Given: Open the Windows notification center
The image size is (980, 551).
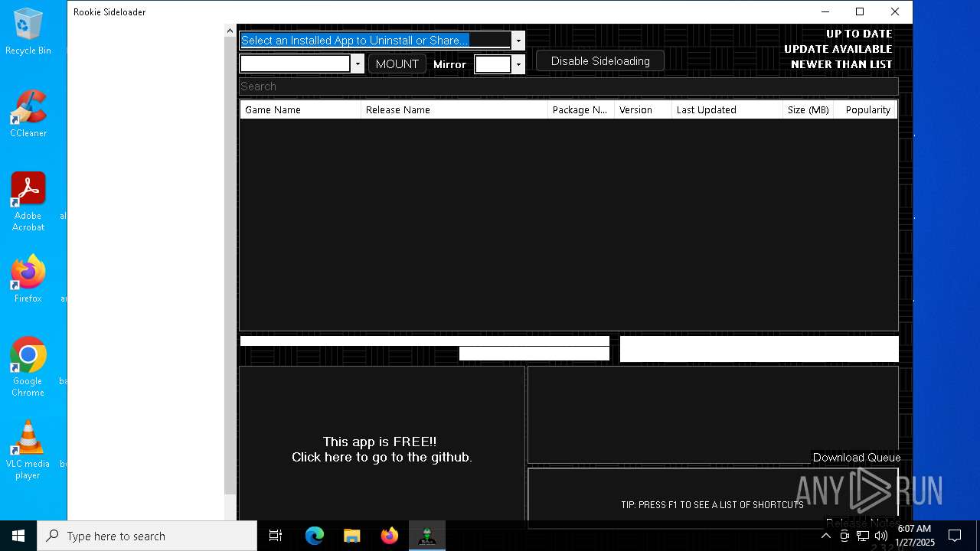Looking at the screenshot, I should [955, 536].
